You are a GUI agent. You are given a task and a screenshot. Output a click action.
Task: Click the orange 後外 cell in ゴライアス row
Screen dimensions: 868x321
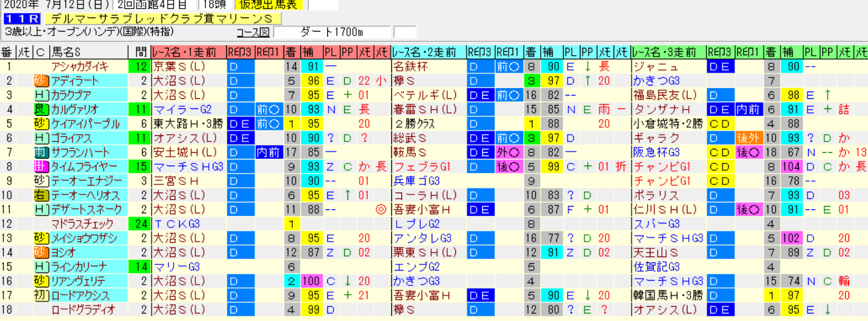click(x=748, y=138)
